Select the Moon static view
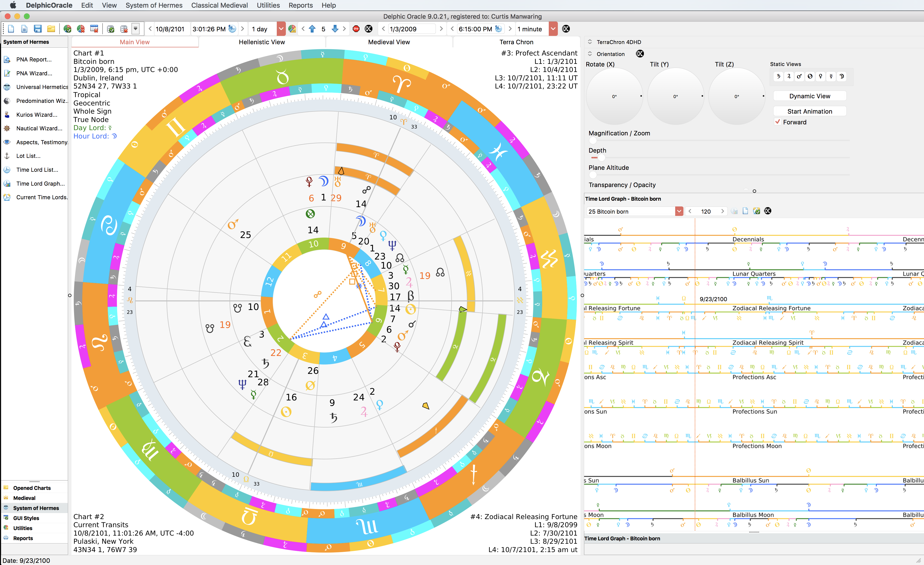The height and width of the screenshot is (565, 924). 842,76
